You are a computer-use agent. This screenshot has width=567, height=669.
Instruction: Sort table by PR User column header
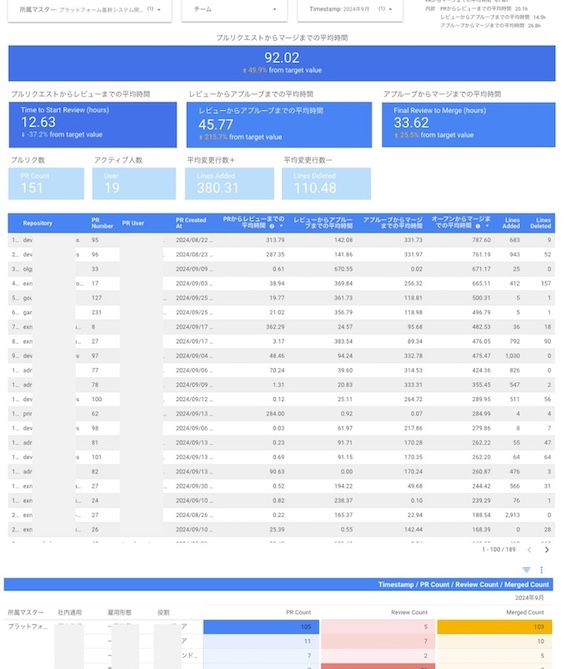(x=133, y=223)
